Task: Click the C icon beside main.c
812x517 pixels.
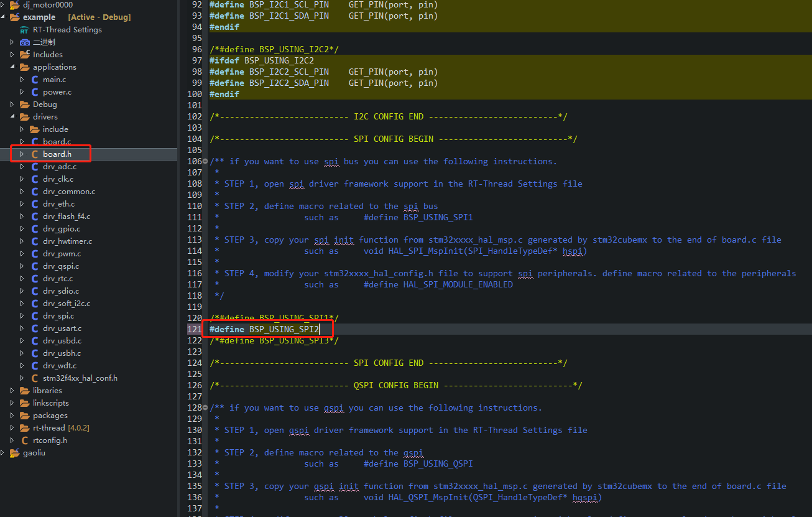Action: 35,79
